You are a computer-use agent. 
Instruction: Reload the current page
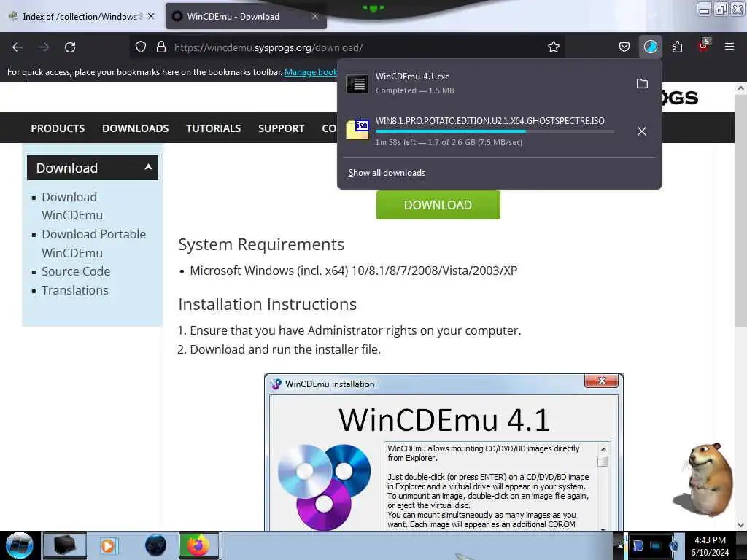70,47
